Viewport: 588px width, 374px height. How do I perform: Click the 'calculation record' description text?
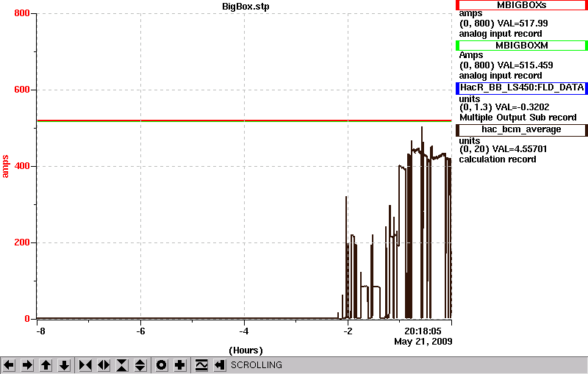[x=498, y=159]
